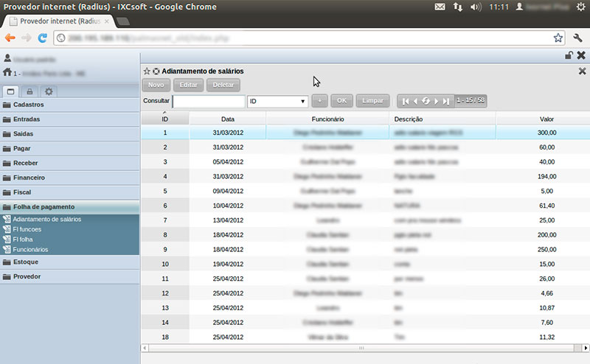590x364 pixels.
Task: Click the 194,00 value cell
Action: click(x=546, y=176)
